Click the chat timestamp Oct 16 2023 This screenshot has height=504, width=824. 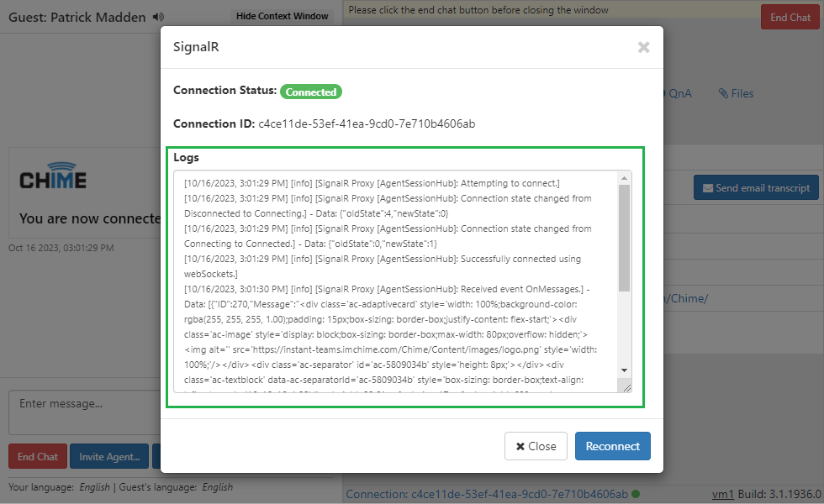tap(61, 248)
